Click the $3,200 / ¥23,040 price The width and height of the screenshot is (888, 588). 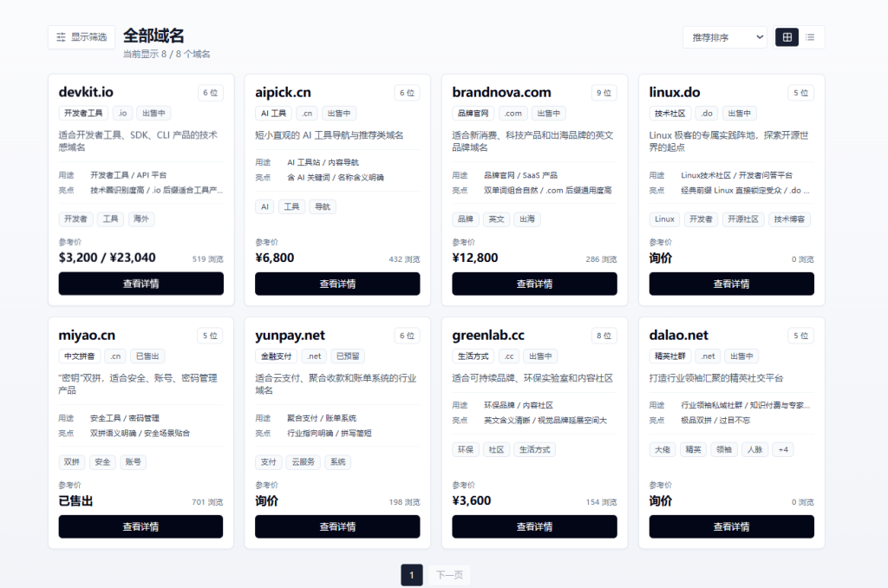pos(107,258)
